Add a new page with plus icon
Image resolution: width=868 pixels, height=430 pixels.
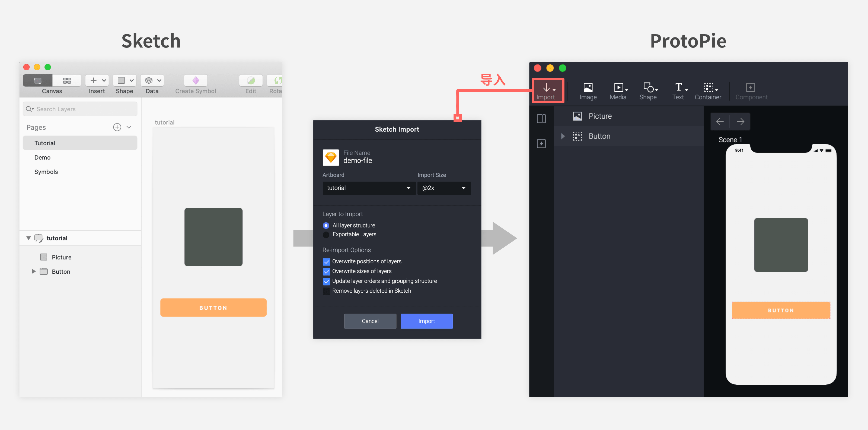point(117,127)
